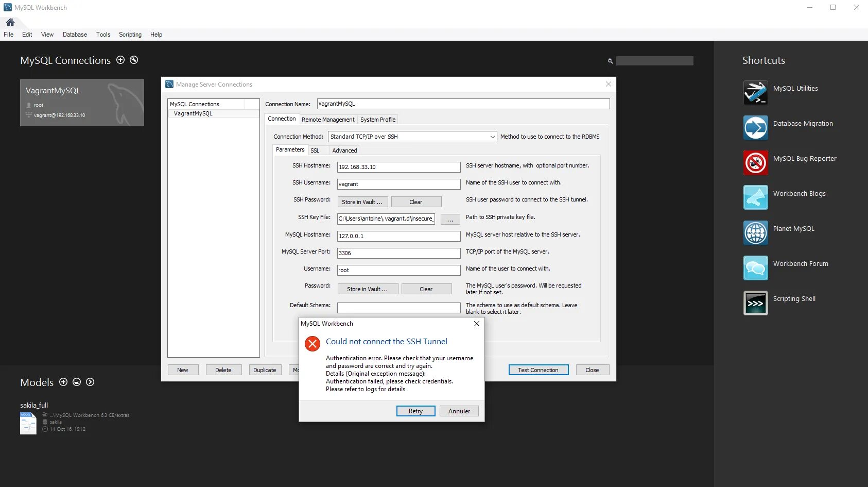Browse for SSH key file button
The image size is (868, 487).
[450, 220]
